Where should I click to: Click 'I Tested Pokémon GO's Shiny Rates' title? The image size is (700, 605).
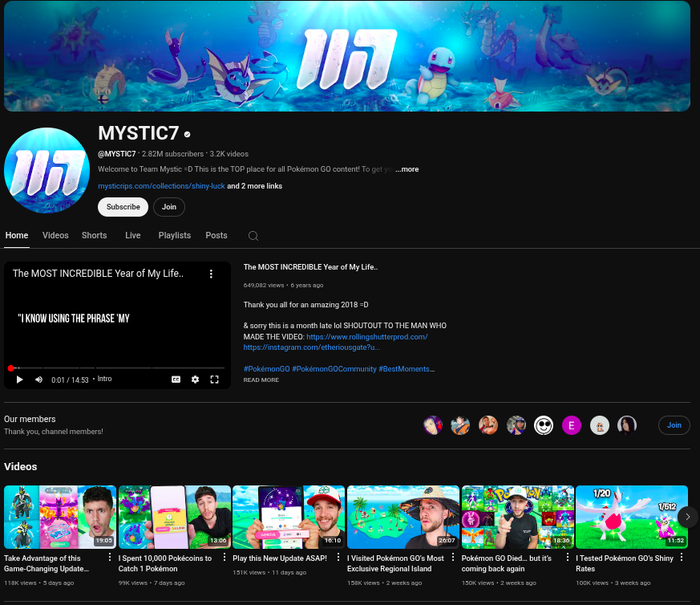pos(625,563)
